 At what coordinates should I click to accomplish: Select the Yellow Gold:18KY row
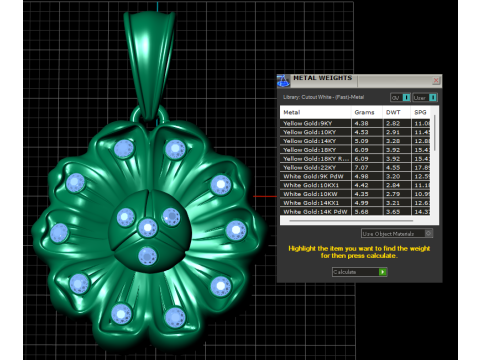(x=355, y=150)
